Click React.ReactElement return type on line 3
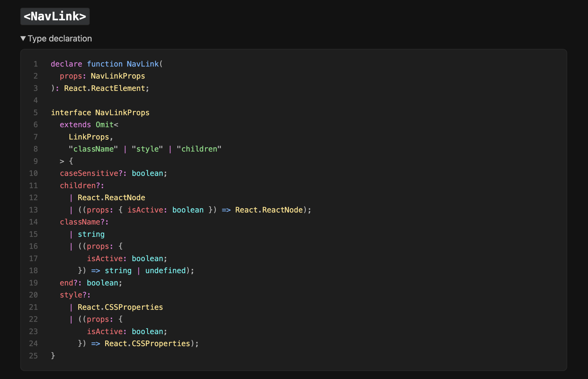588x379 pixels. tap(104, 88)
